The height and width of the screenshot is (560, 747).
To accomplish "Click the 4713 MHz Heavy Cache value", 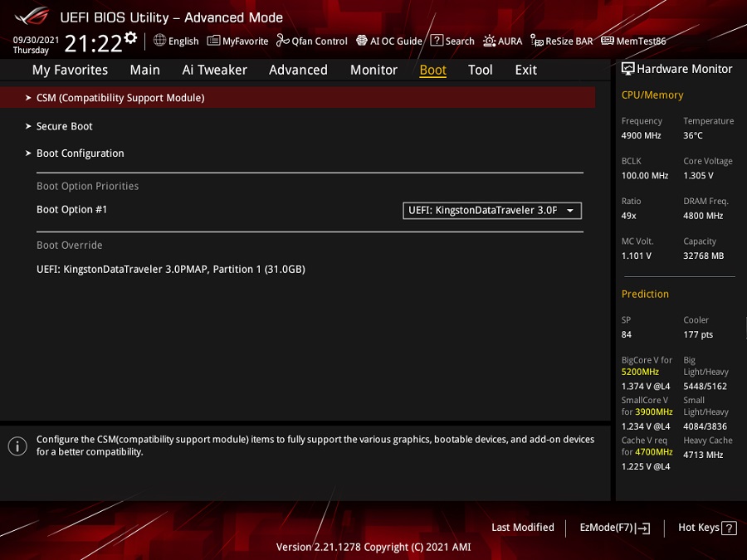I will (703, 455).
